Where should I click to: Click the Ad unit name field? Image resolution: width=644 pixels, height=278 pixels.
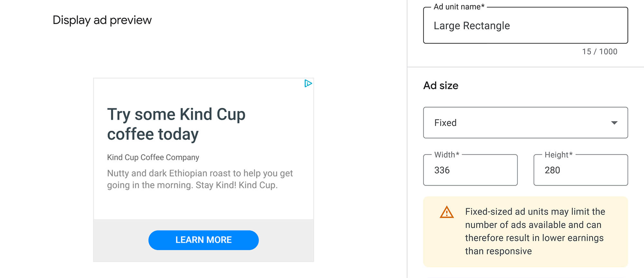point(525,25)
